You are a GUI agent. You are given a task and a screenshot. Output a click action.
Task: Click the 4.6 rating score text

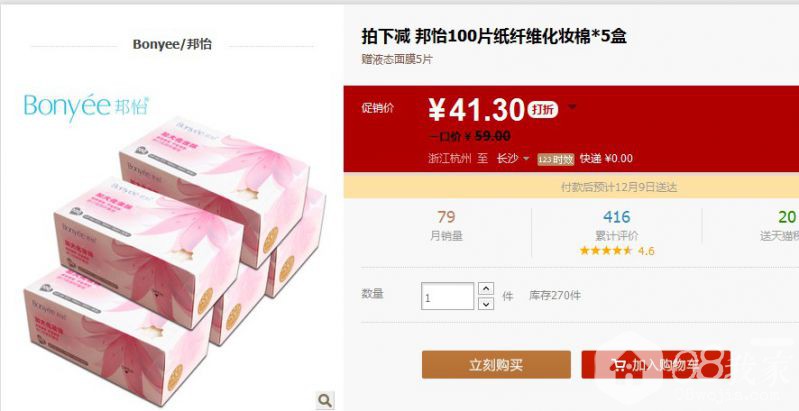coord(646,251)
